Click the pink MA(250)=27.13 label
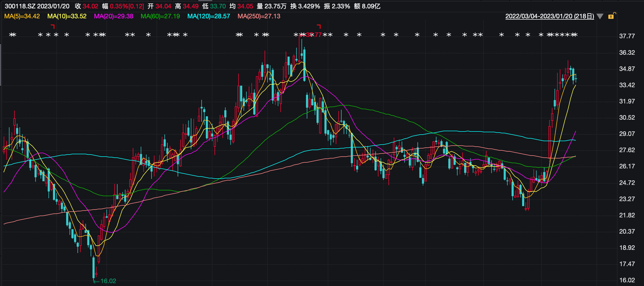Viewport: 644px width, 286px height. pos(259,16)
